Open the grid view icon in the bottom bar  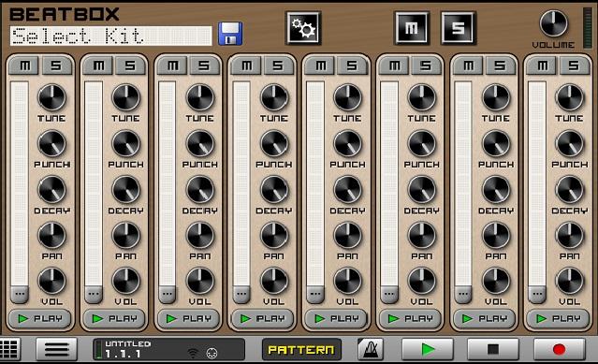pos(8,349)
